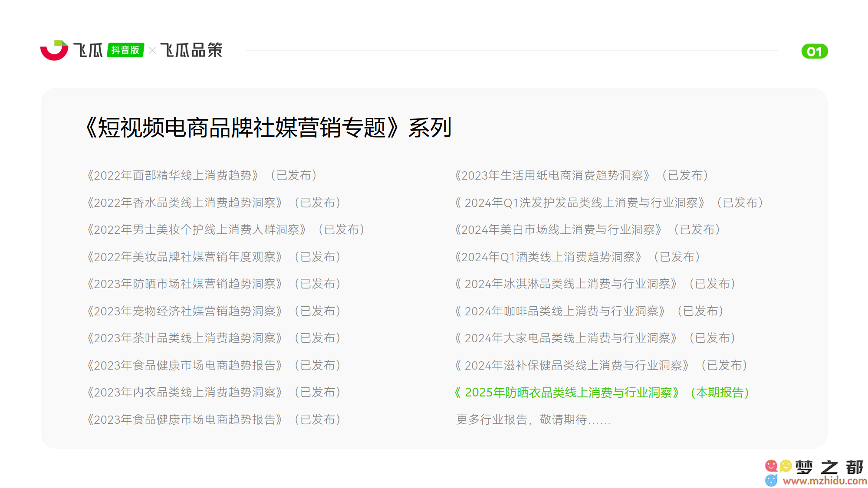Screen dimensions: 868x488
Task: Select 《2023年生活用纸电商消费趋势洞察》 report line
Action: click(582, 175)
